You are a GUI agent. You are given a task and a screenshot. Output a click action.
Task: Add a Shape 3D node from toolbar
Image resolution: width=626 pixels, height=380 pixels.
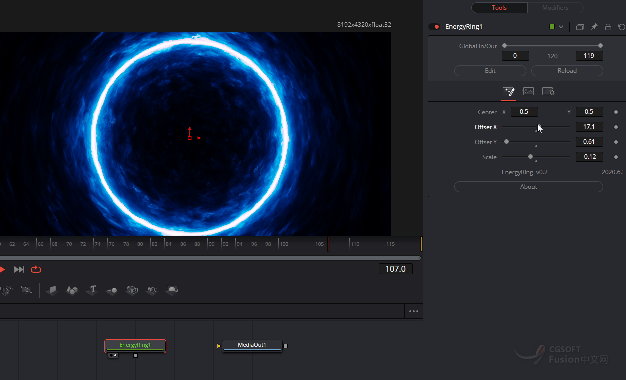pos(72,290)
